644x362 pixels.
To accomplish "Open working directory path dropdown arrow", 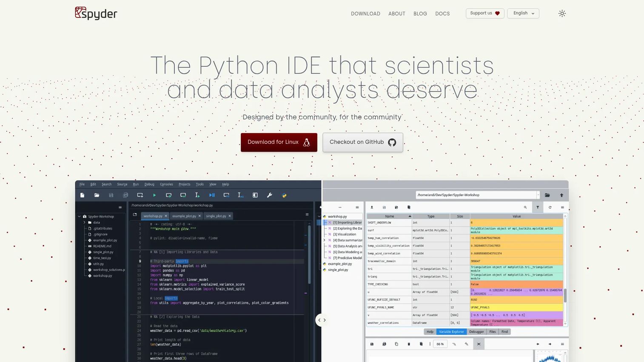I will (x=538, y=195).
